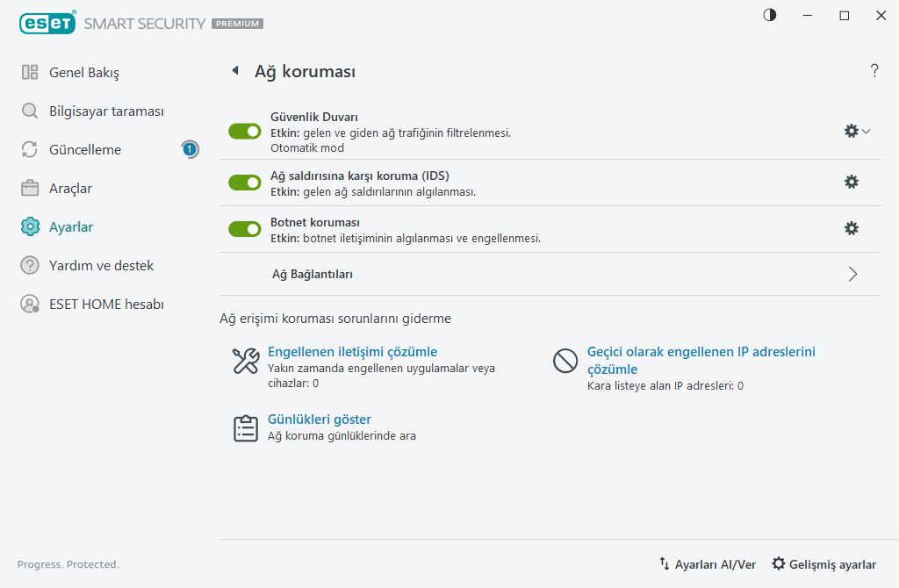Switch off Botnet koruması toggle

click(x=245, y=229)
